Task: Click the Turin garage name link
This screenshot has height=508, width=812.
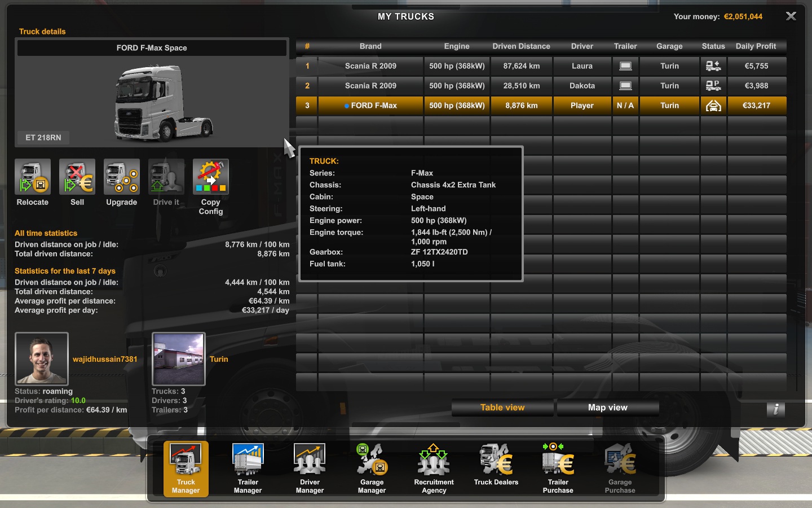Action: click(x=219, y=359)
